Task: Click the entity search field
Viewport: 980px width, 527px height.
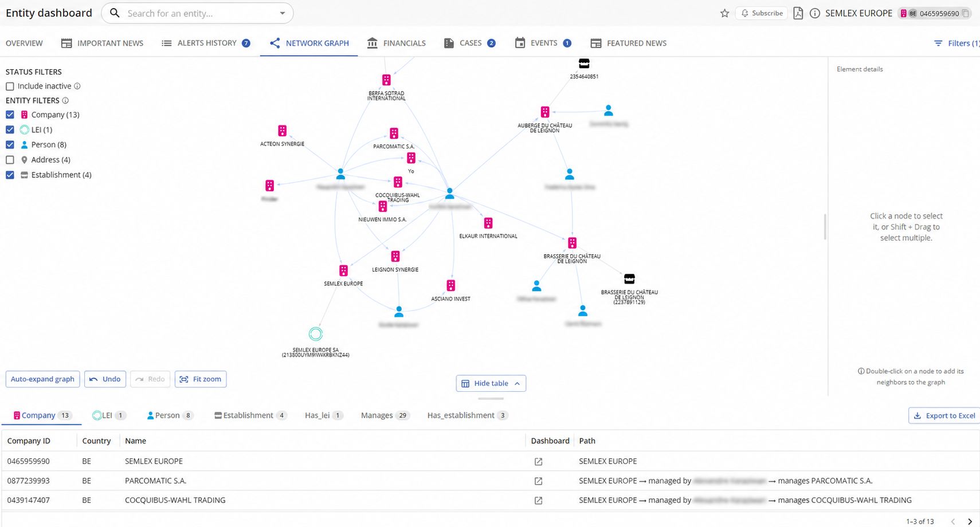Action: coord(197,13)
